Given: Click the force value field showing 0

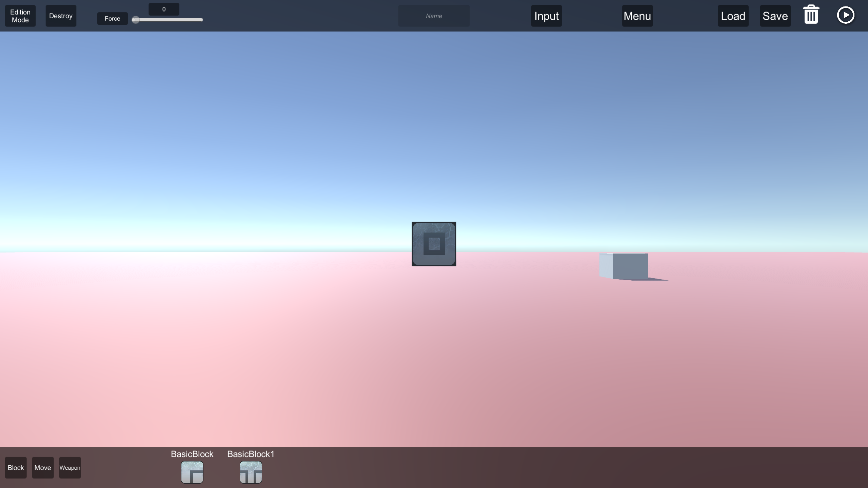Looking at the screenshot, I should [x=164, y=9].
